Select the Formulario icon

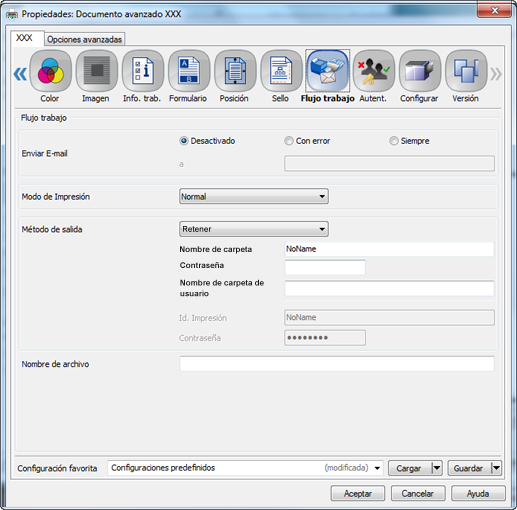tap(189, 71)
